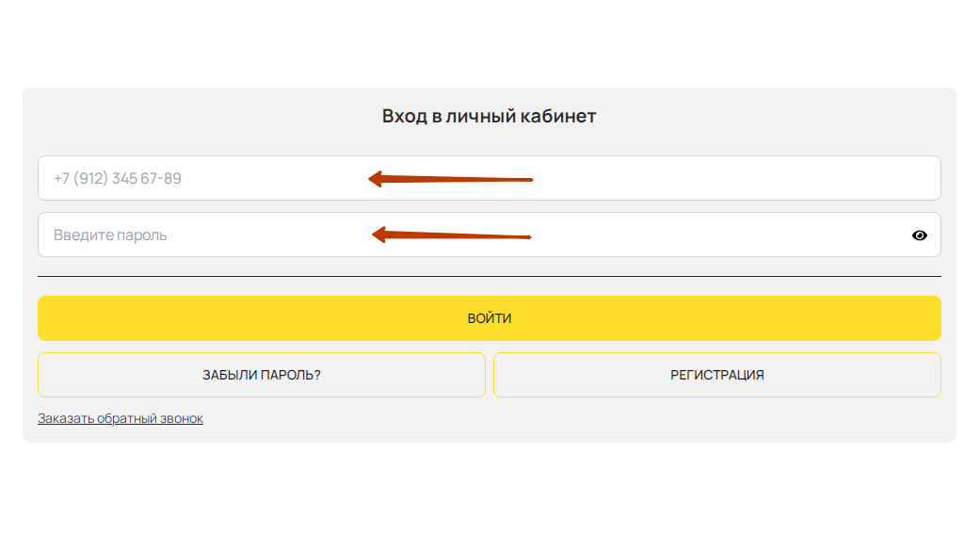Start registration via РЕГИСТРАЦИЯ

pos(717,374)
